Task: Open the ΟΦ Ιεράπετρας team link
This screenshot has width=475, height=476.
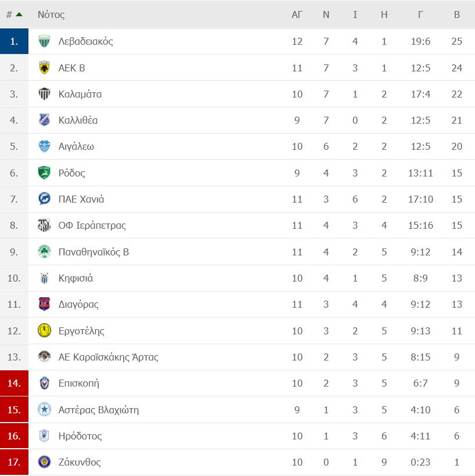Action: click(92, 225)
